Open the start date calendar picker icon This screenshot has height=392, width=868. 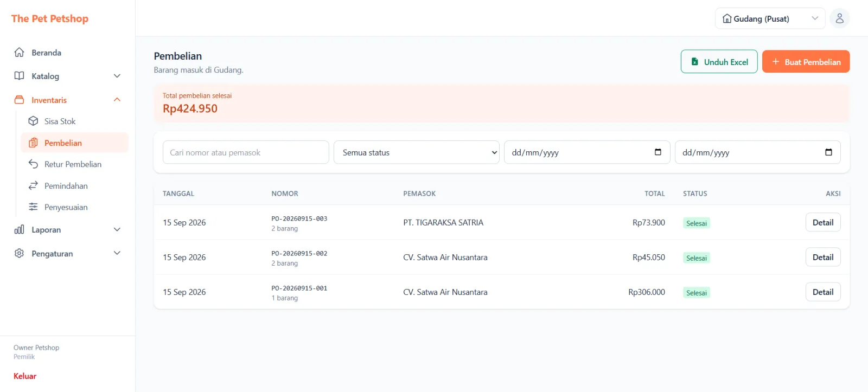[x=658, y=152]
